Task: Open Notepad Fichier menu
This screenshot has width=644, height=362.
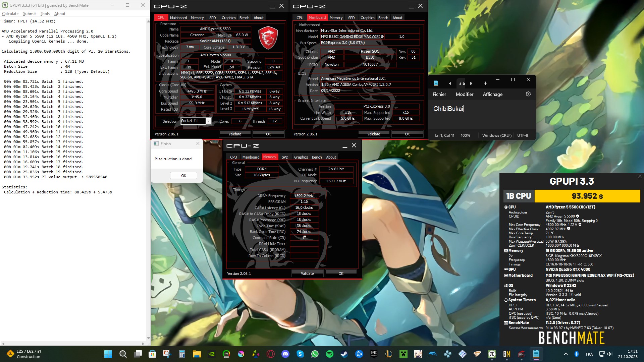Action: coord(439,94)
